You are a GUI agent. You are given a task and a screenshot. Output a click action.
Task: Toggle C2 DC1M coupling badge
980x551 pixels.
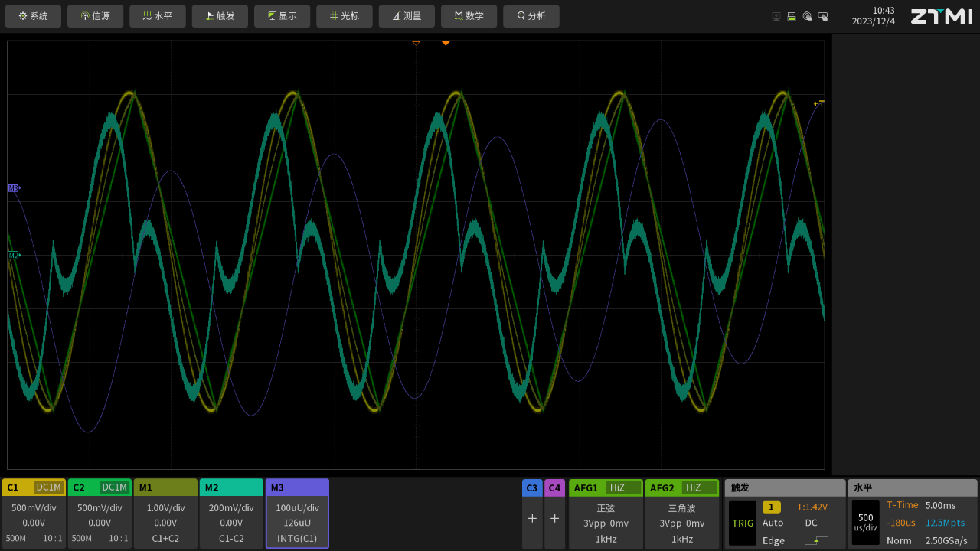point(115,487)
